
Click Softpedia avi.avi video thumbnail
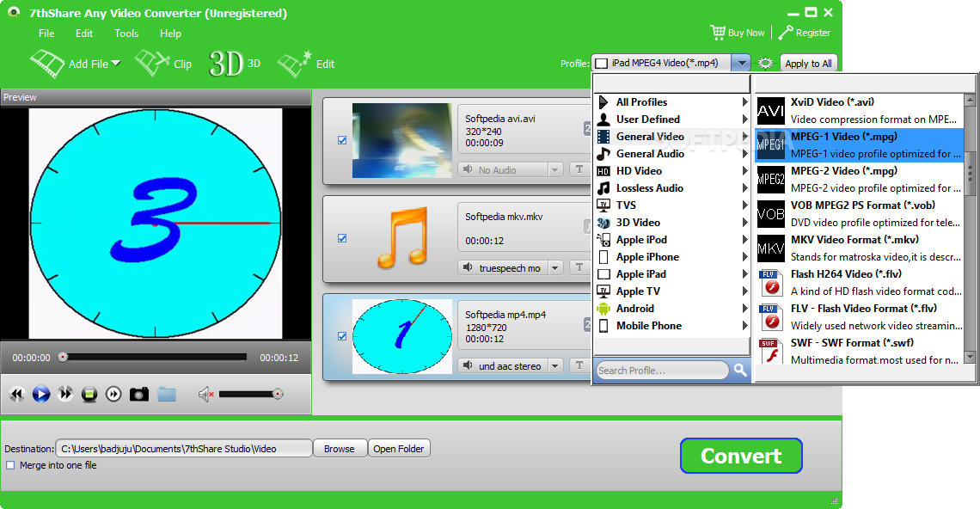click(401, 141)
